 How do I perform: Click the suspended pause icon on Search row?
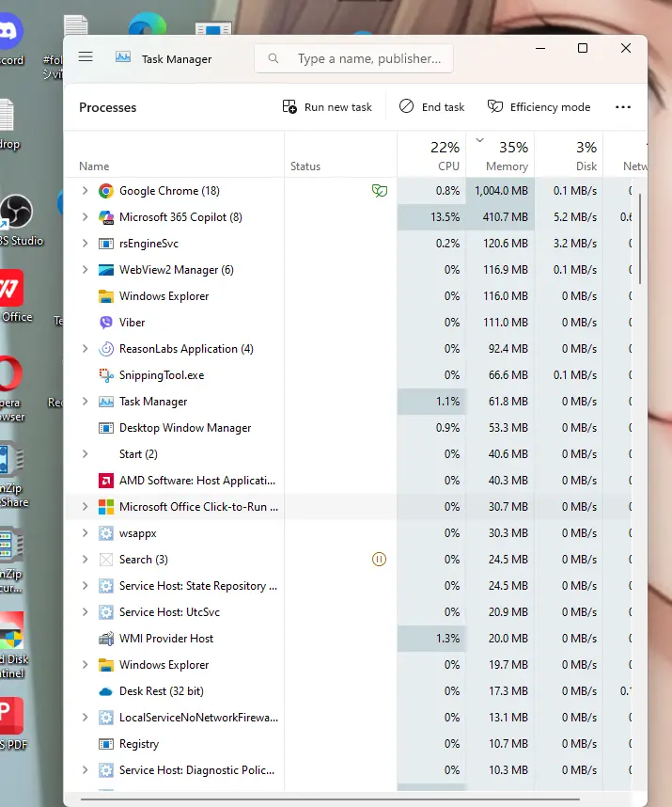coord(379,560)
